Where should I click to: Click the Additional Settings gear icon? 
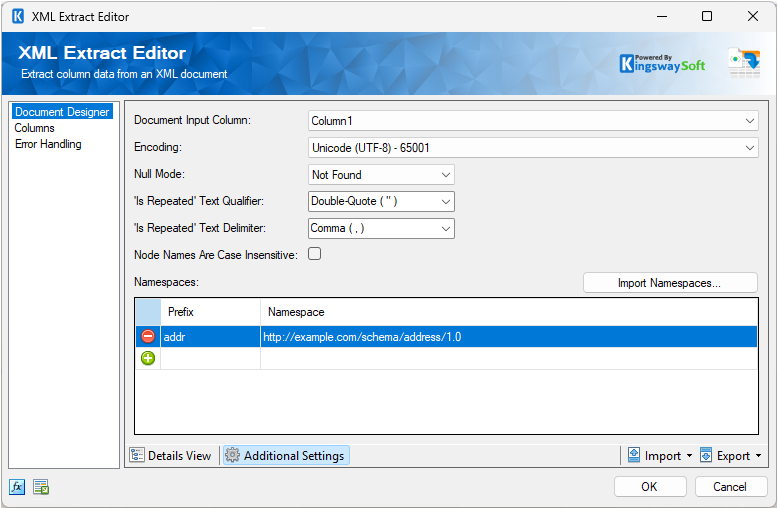pos(232,455)
